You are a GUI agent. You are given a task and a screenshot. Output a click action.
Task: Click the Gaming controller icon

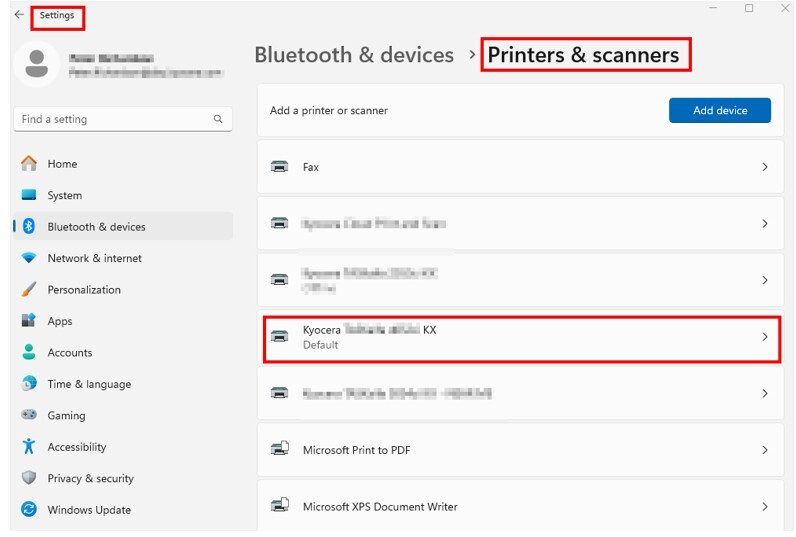coord(29,415)
